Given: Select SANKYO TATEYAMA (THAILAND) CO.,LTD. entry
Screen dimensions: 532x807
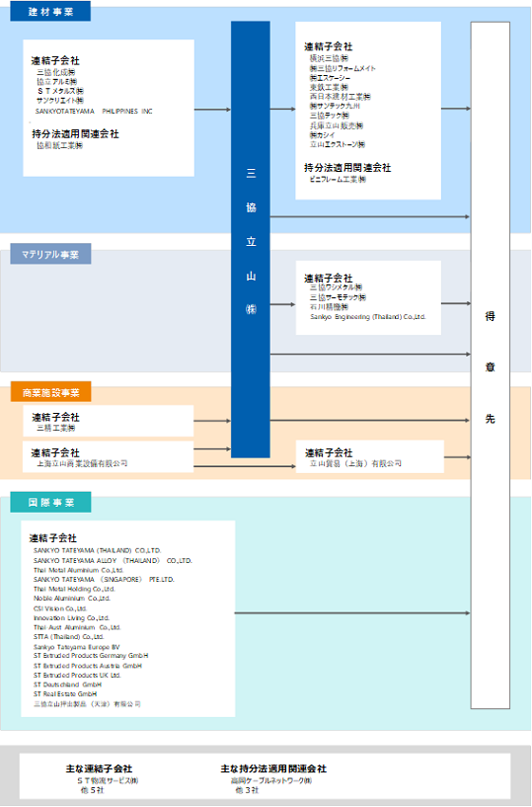Looking at the screenshot, I should click(x=98, y=551).
